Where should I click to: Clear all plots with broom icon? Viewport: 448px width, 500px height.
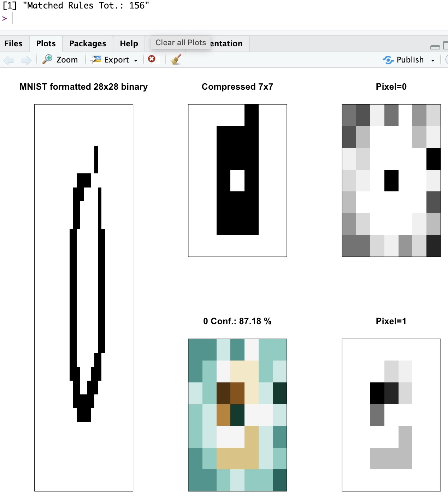pyautogui.click(x=176, y=59)
